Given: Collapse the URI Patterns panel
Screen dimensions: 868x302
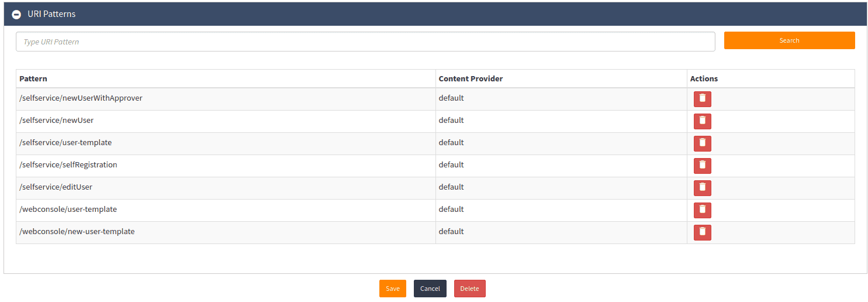Looking at the screenshot, I should 16,14.
